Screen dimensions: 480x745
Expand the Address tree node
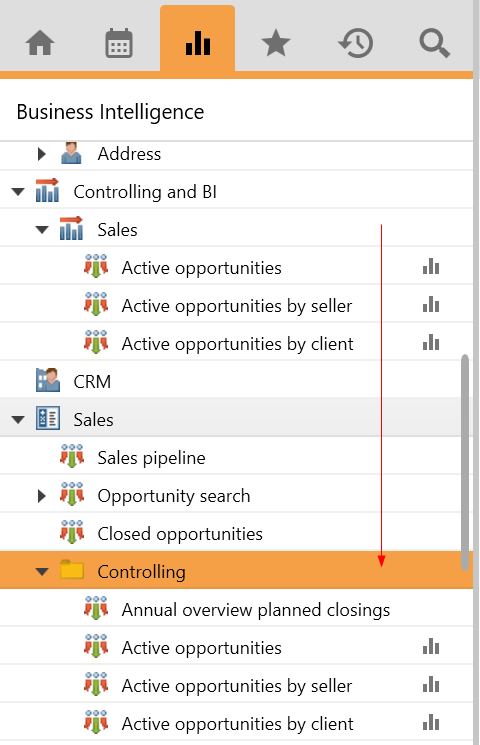(x=42, y=153)
